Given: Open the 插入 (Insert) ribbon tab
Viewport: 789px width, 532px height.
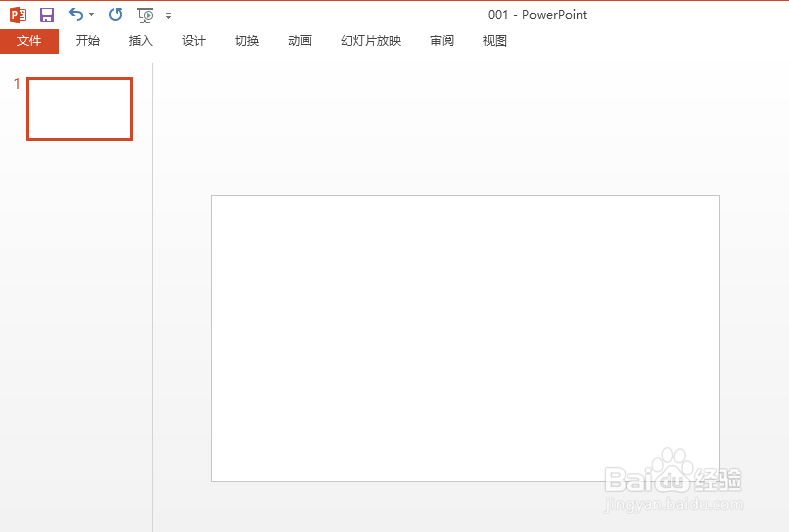Looking at the screenshot, I should point(140,41).
